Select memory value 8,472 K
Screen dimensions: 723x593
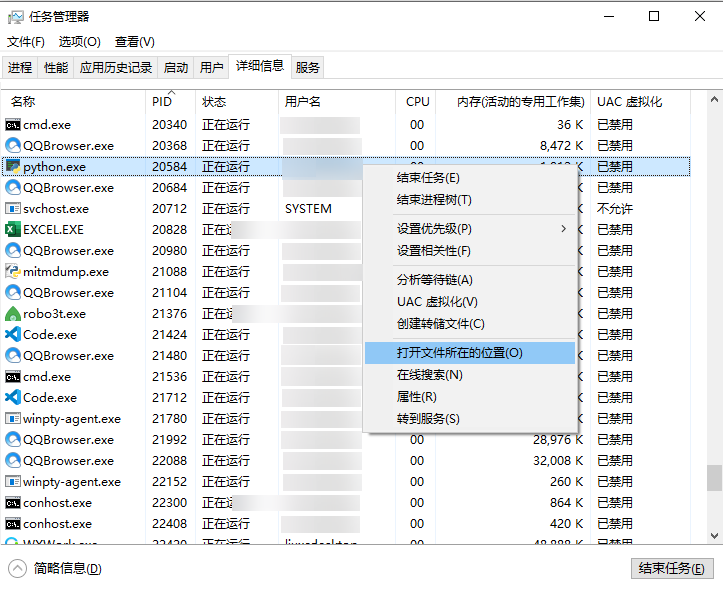(x=561, y=146)
